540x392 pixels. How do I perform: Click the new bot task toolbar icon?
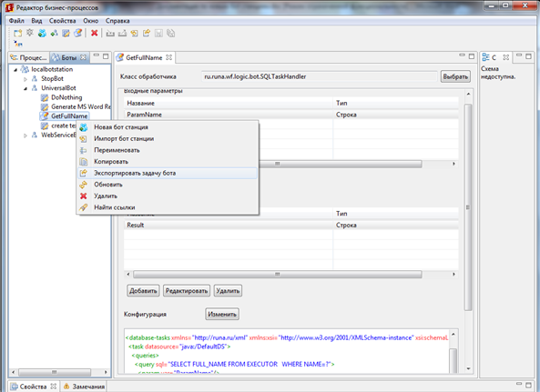coord(66,33)
